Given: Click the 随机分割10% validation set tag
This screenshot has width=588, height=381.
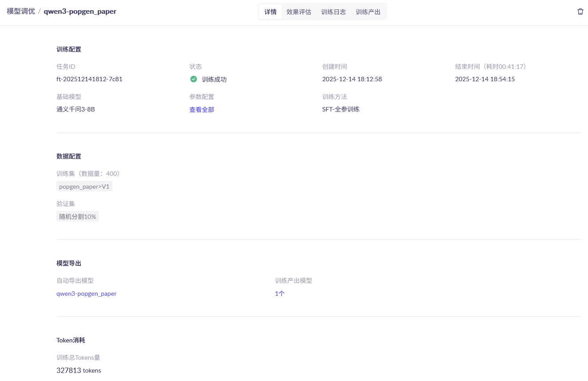Looking at the screenshot, I should 77,217.
